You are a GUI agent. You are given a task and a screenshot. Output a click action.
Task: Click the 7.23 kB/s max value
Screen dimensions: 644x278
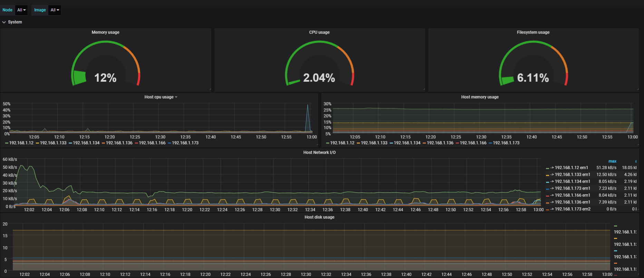pyautogui.click(x=607, y=188)
